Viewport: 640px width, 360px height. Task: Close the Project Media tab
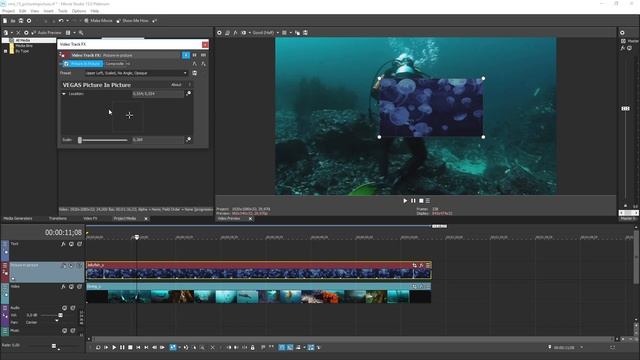pos(146,219)
